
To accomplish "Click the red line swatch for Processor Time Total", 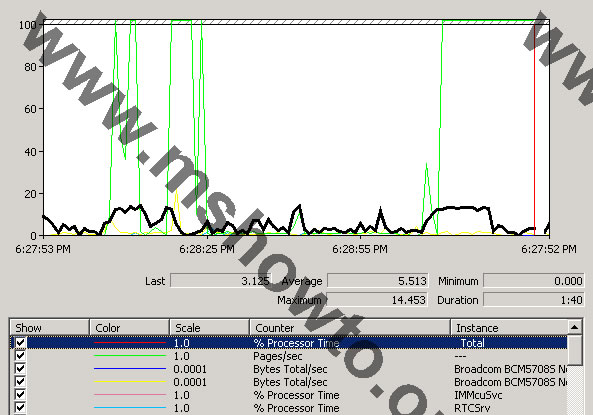I will click(x=130, y=343).
